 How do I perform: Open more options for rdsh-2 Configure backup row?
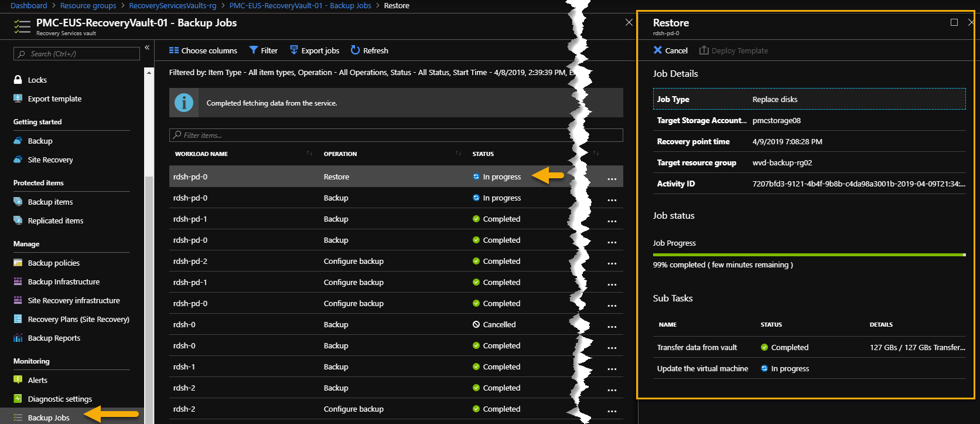point(612,411)
